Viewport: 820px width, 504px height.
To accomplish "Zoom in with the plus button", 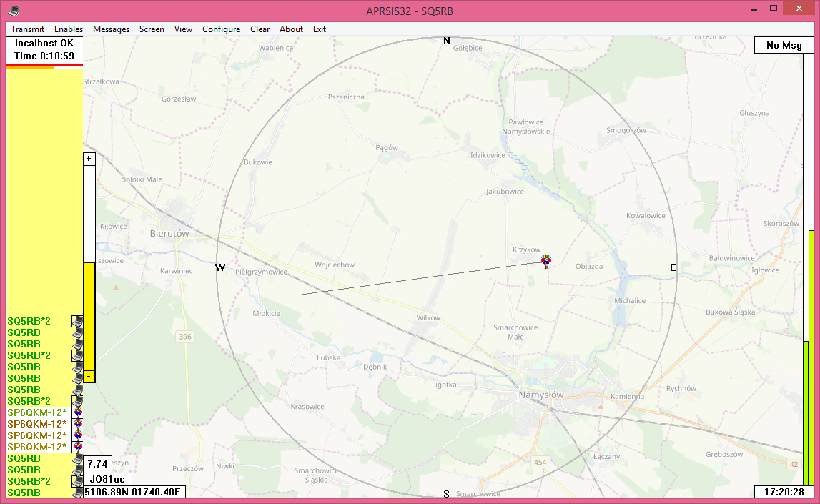I will tap(89, 159).
